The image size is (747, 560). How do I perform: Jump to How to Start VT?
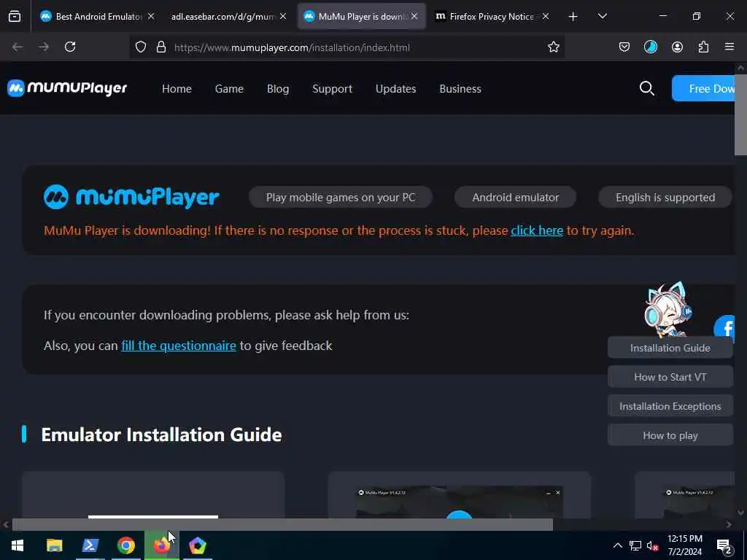670,377
